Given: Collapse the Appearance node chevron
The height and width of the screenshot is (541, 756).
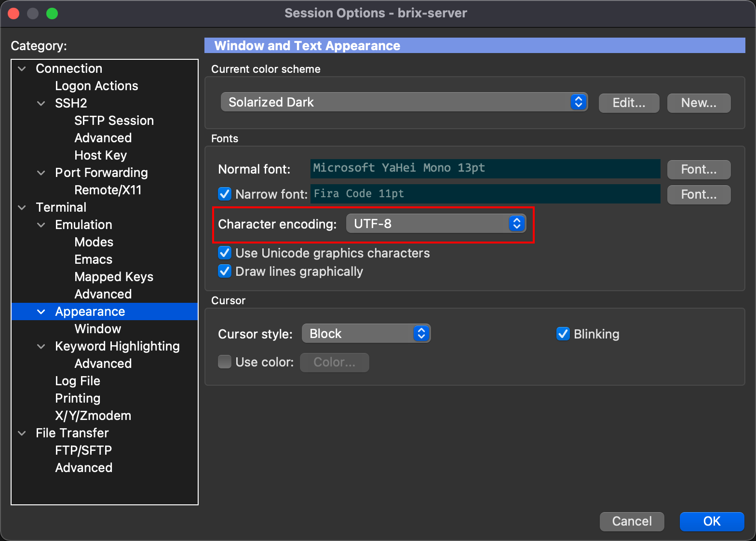Looking at the screenshot, I should pos(41,311).
